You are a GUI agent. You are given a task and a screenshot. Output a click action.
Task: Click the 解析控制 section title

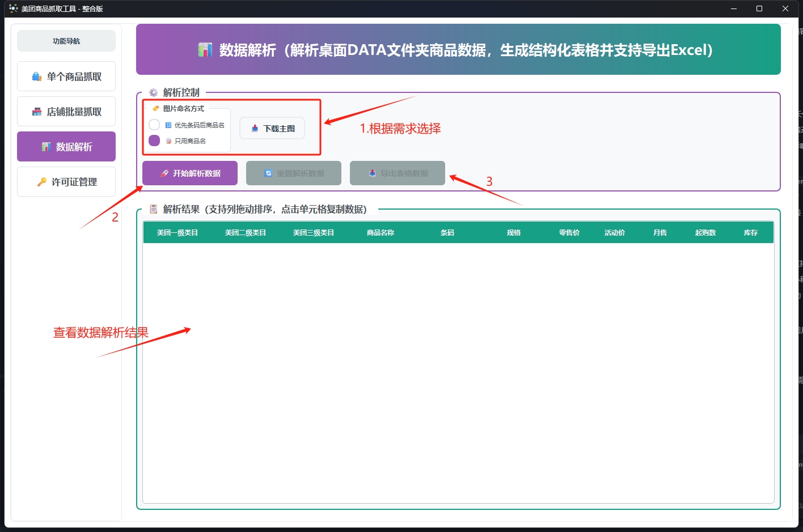[x=181, y=92]
